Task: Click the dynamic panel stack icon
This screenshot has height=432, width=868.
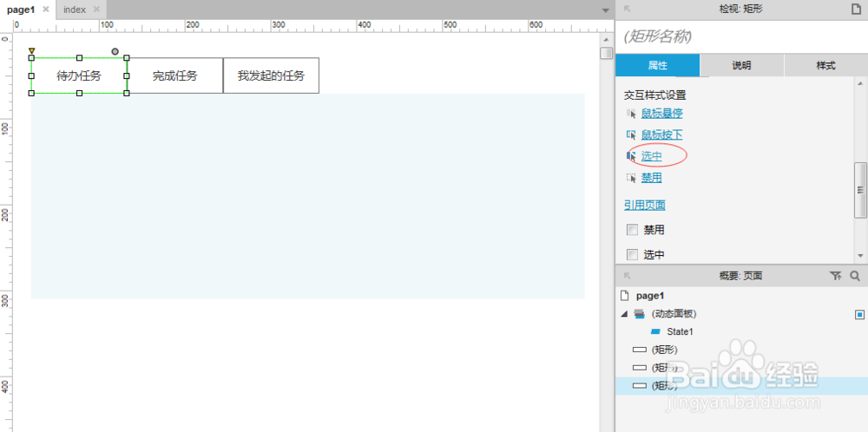Action: click(640, 314)
